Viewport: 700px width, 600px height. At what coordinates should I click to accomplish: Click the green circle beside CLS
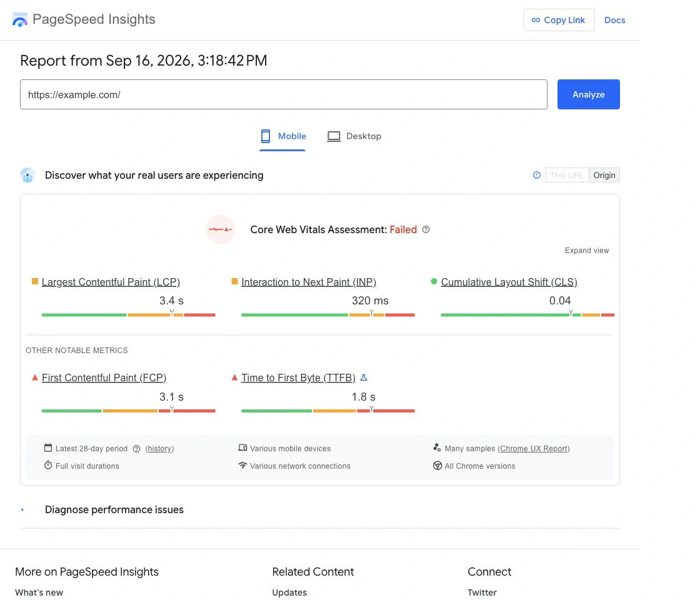[x=434, y=281]
